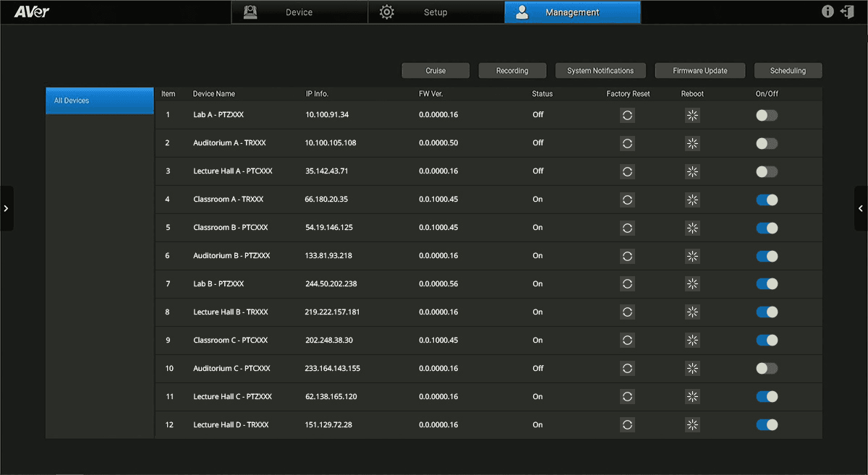This screenshot has width=868, height=475.
Task: Reboot Classroom A - TRXXX
Action: pyautogui.click(x=693, y=200)
